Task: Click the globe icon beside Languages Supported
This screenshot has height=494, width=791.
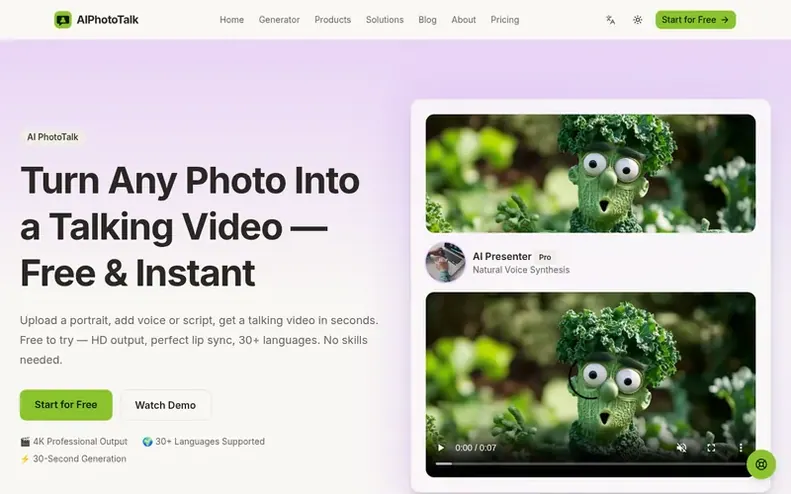Action: click(x=147, y=442)
